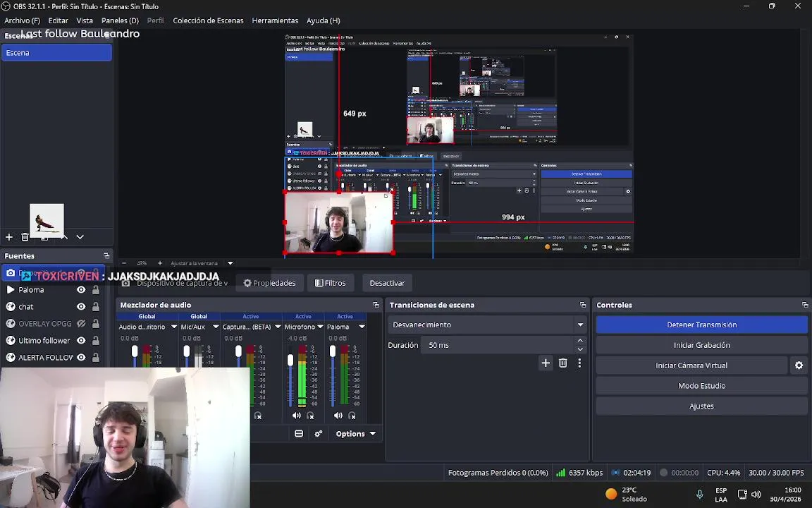812x508 pixels.
Task: Open the taskbar volume control
Action: (756, 494)
